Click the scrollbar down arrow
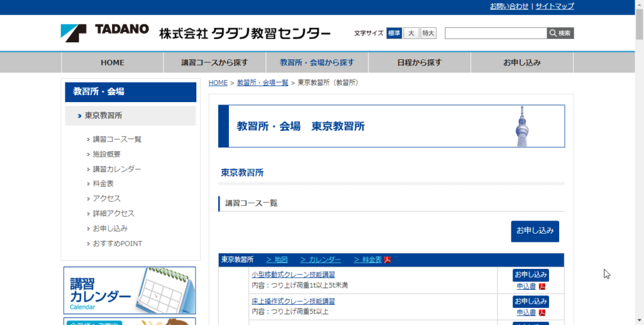The height and width of the screenshot is (325, 644). click(640, 321)
